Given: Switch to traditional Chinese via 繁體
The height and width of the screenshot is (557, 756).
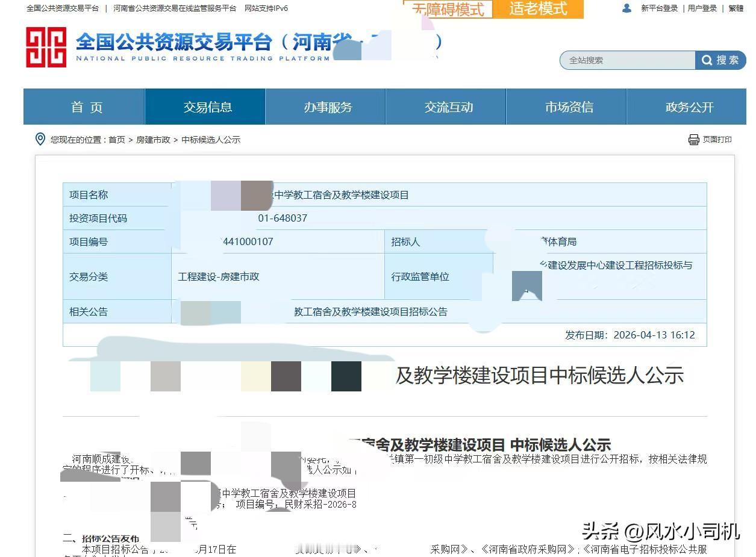Looking at the screenshot, I should coord(736,8).
